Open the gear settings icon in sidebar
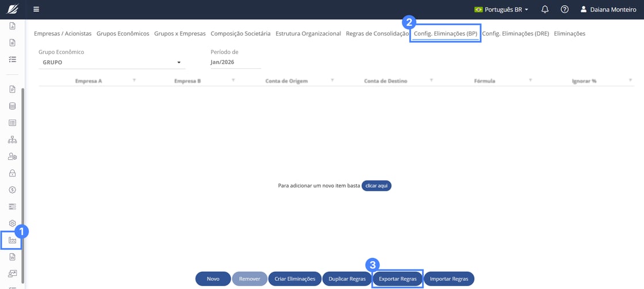This screenshot has width=644, height=289. [x=12, y=224]
